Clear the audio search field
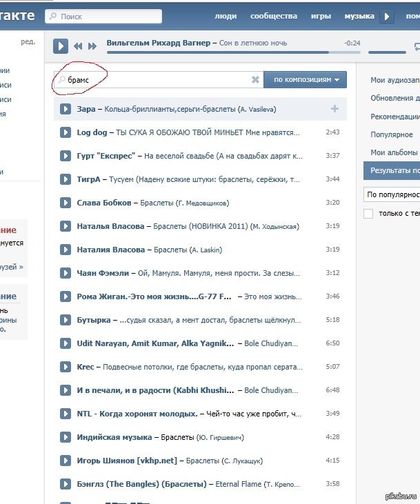The height and width of the screenshot is (504, 420). point(255,80)
